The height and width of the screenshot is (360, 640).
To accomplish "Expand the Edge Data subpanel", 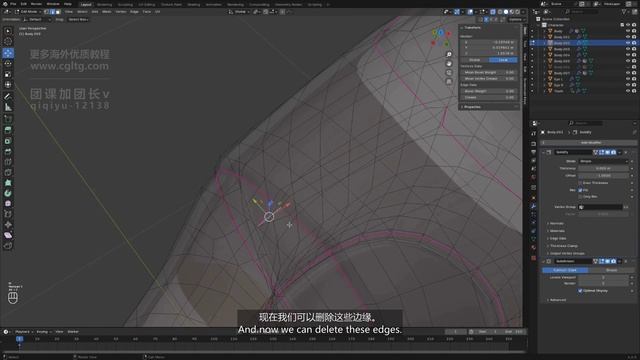I will 557,238.
